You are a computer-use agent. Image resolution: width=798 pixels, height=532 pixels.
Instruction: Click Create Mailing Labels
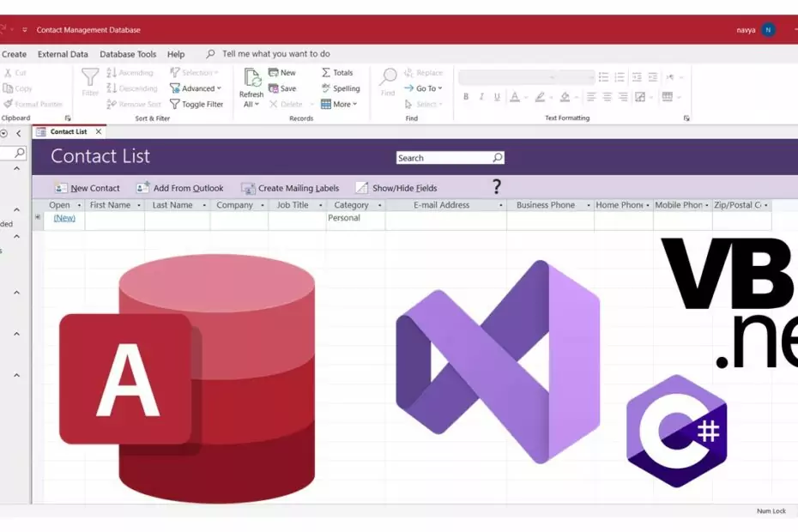[x=290, y=188]
